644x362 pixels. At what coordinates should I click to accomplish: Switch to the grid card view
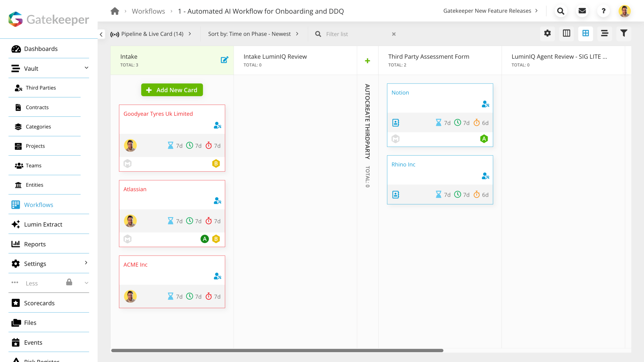click(x=585, y=33)
